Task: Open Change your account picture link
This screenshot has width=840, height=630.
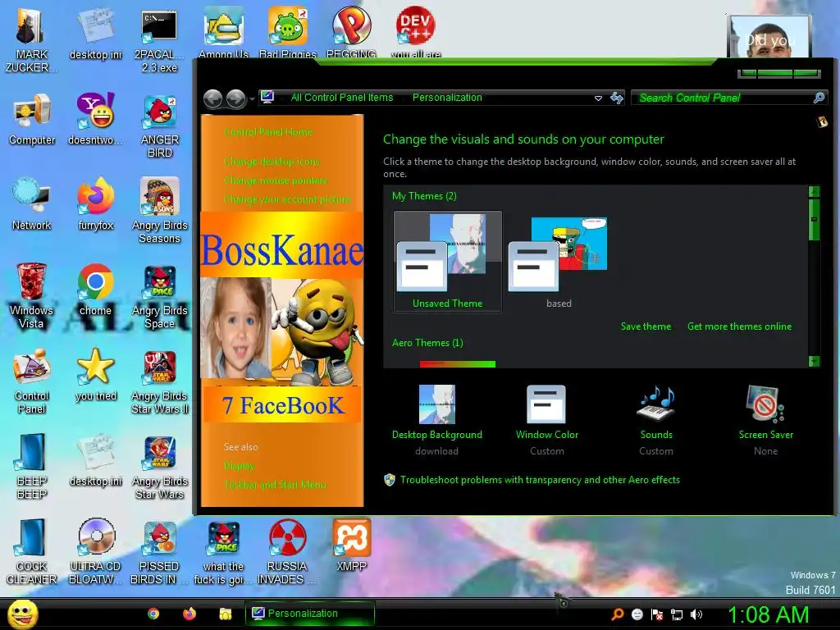Action: tap(286, 199)
